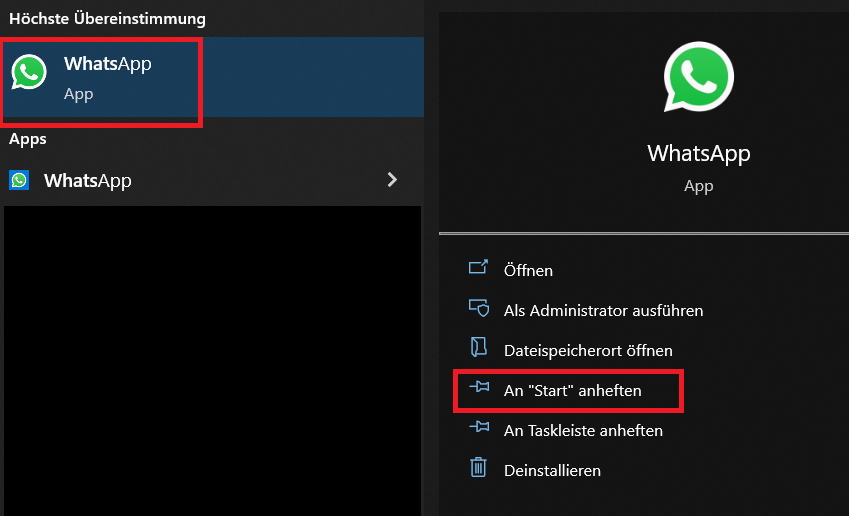
Task: Click the trash can uninstall icon
Action: [x=478, y=467]
